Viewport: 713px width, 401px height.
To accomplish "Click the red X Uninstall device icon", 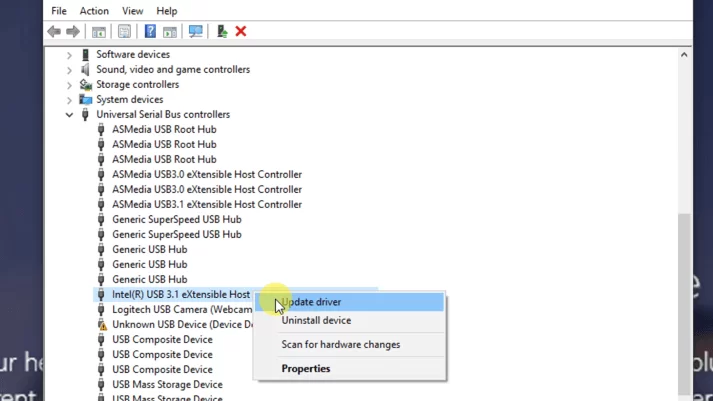I will (241, 31).
